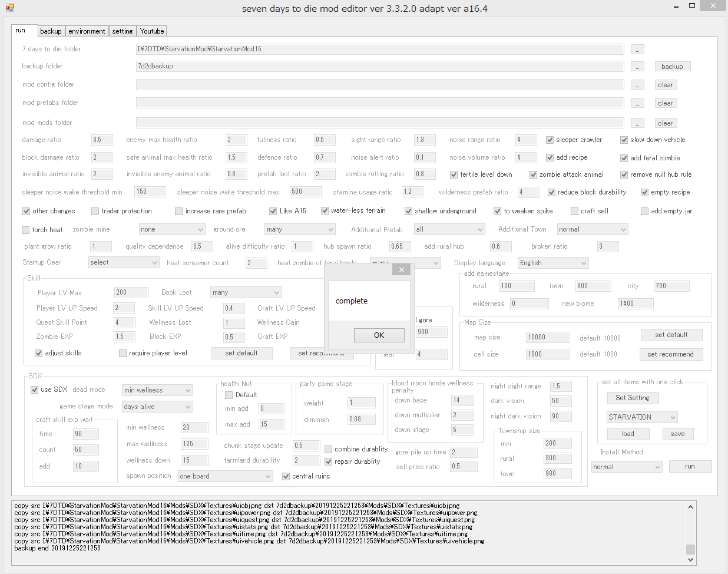The height and width of the screenshot is (574, 728).
Task: Switch to the backup tab
Action: coord(51,31)
